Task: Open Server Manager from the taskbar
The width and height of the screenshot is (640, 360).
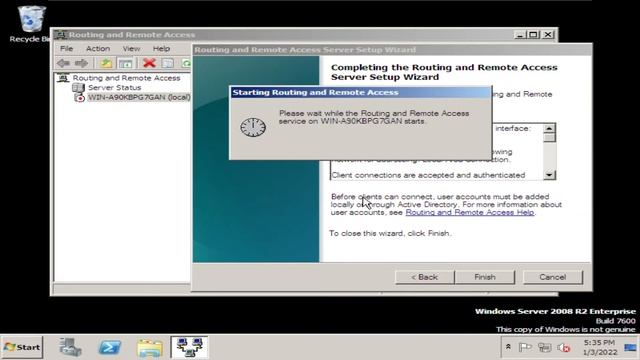Action: pyautogui.click(x=70, y=347)
